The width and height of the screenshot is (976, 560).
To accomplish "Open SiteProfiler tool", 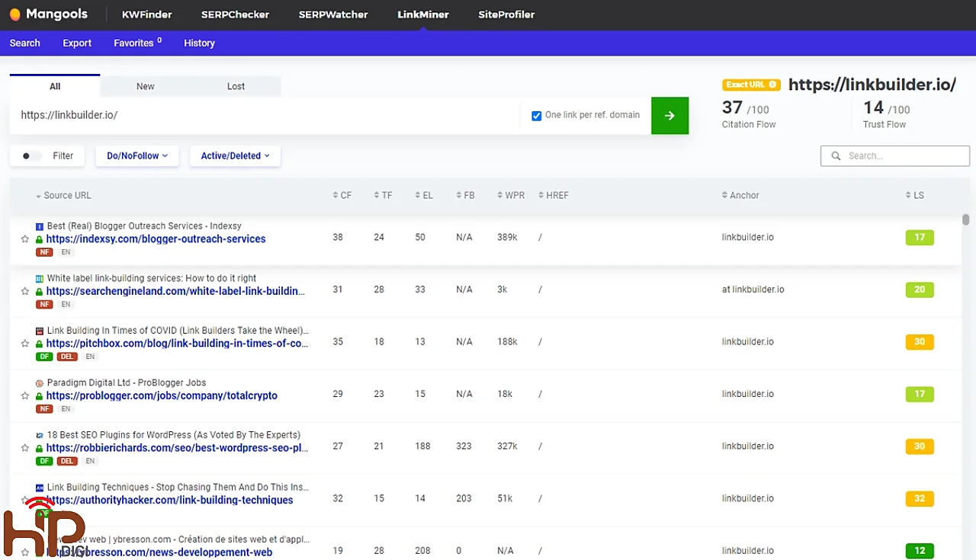I will [506, 14].
